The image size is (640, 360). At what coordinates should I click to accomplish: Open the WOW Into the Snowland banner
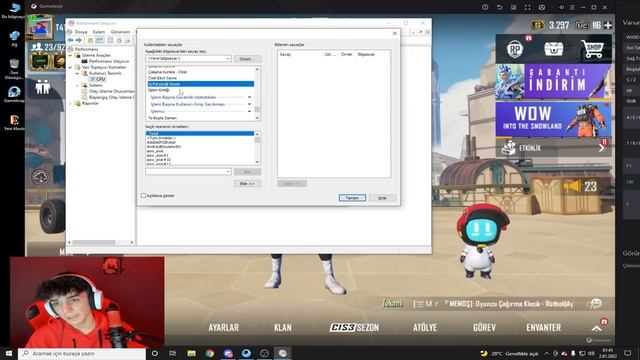[553, 119]
